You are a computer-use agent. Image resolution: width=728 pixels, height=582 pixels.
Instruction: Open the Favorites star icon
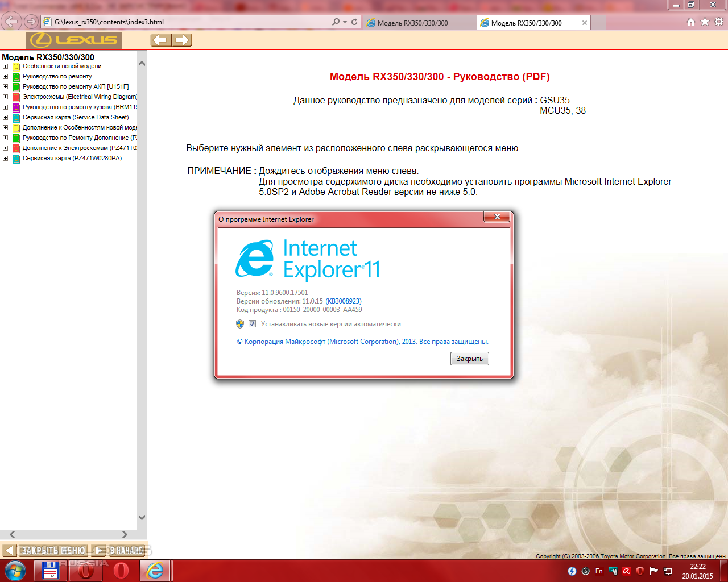[705, 22]
